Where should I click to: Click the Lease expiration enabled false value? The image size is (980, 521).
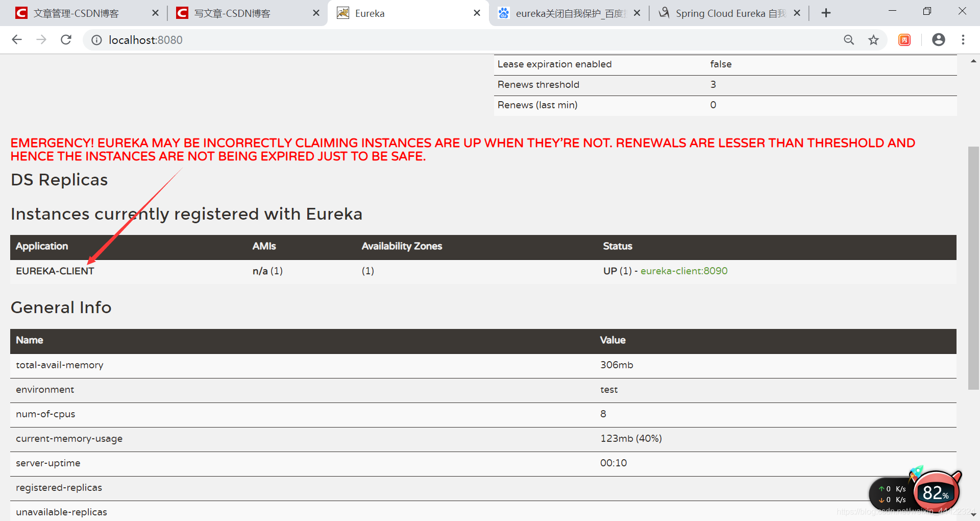point(721,64)
